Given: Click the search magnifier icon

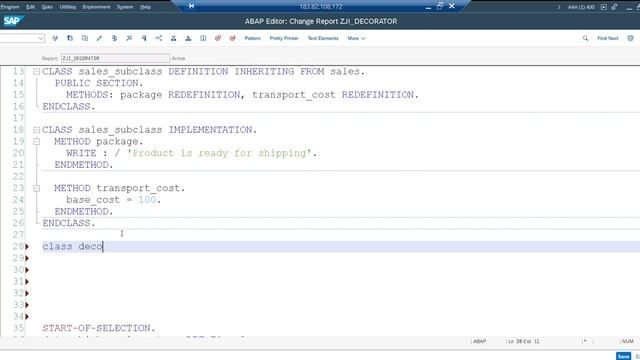Looking at the screenshot, I should pyautogui.click(x=585, y=38).
